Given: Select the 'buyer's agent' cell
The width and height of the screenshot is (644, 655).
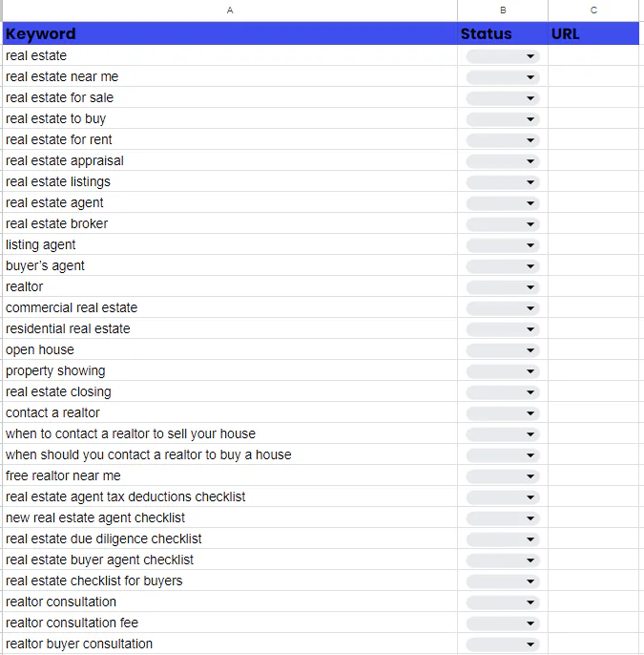Looking at the screenshot, I should click(x=230, y=265).
